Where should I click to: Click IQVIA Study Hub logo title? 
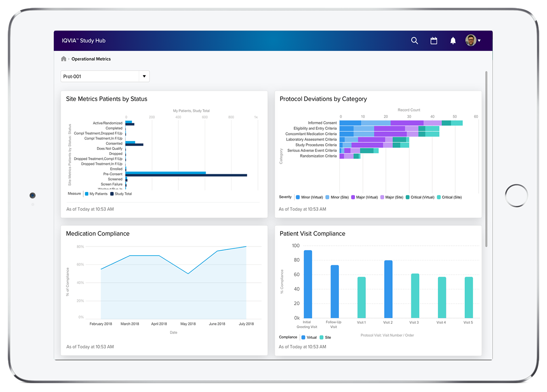click(84, 41)
